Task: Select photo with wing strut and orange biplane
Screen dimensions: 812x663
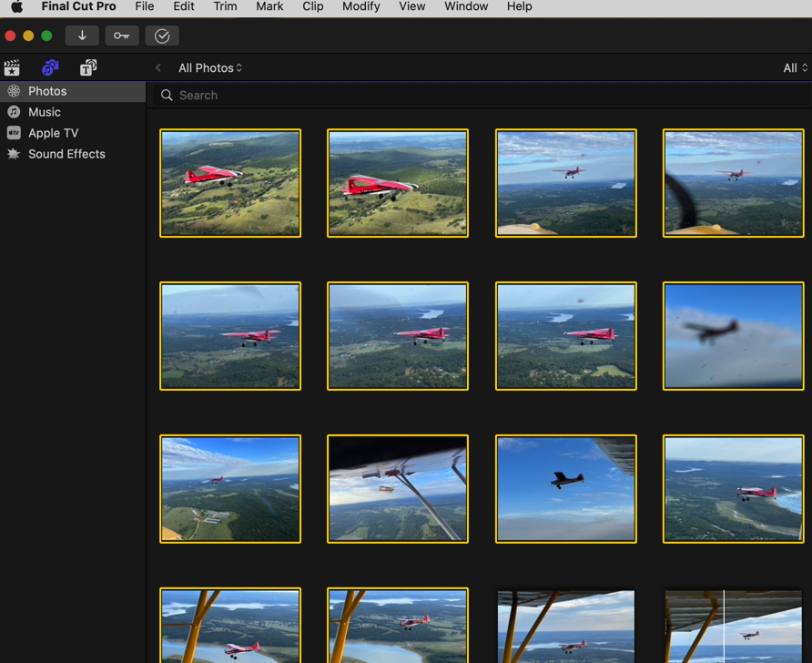Action: coord(398,489)
